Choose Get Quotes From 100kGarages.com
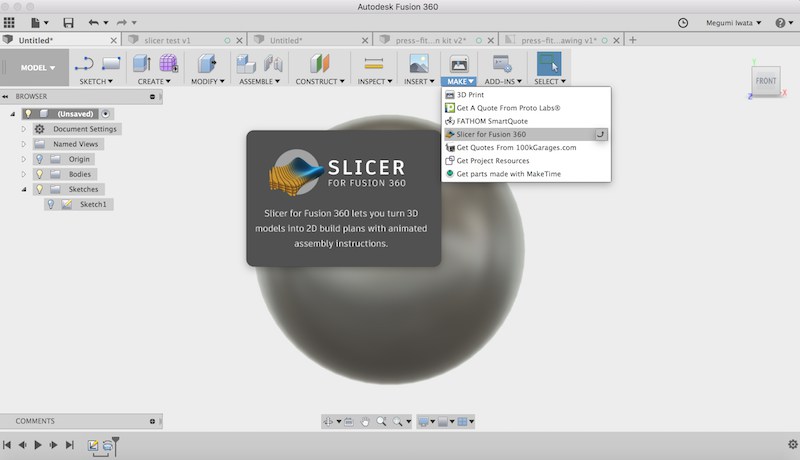The height and width of the screenshot is (460, 800). coord(526,147)
